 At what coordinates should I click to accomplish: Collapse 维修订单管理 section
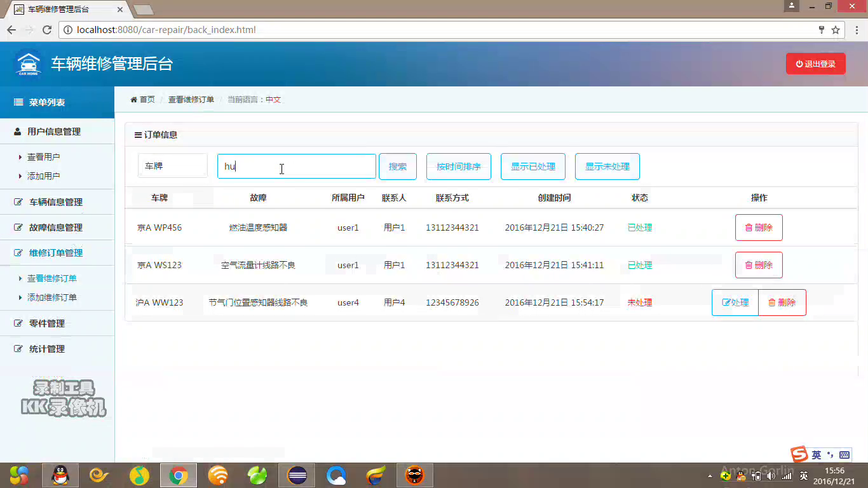[x=57, y=253]
